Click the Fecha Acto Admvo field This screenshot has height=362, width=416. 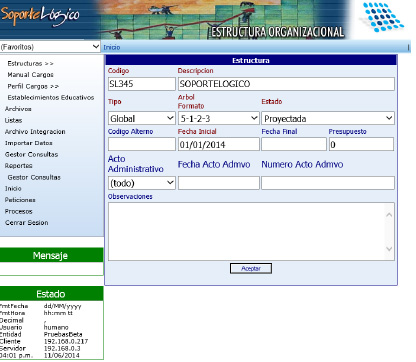click(219, 183)
